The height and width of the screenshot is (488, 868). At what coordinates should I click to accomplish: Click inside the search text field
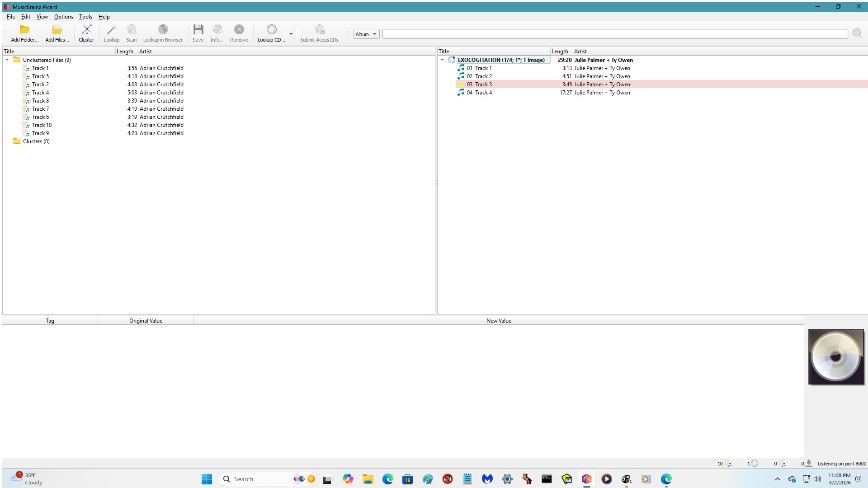(615, 34)
